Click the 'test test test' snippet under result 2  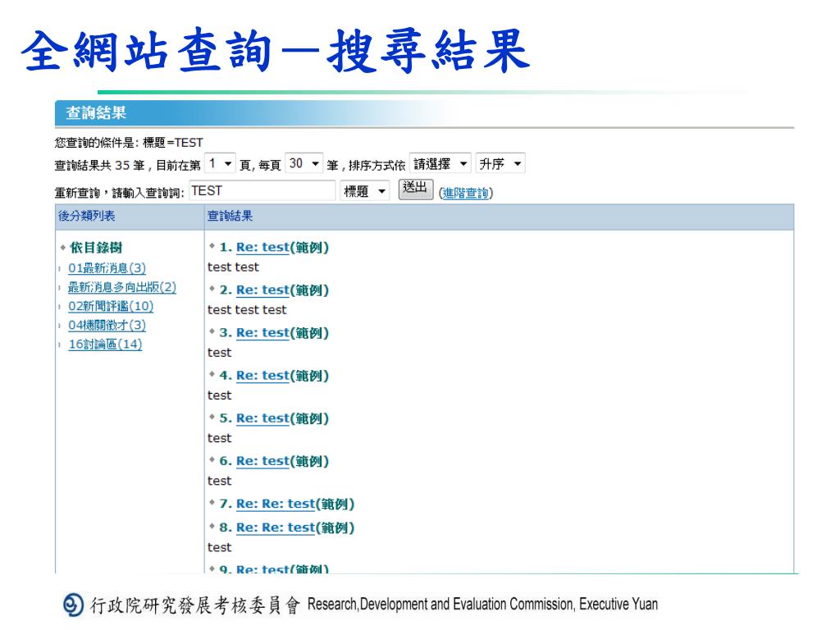pos(247,309)
